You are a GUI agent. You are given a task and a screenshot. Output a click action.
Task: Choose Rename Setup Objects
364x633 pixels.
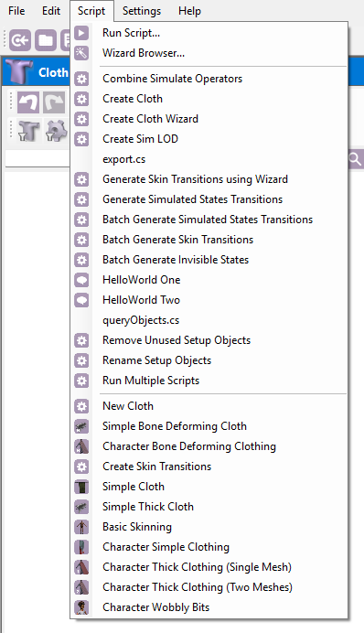[209, 360]
